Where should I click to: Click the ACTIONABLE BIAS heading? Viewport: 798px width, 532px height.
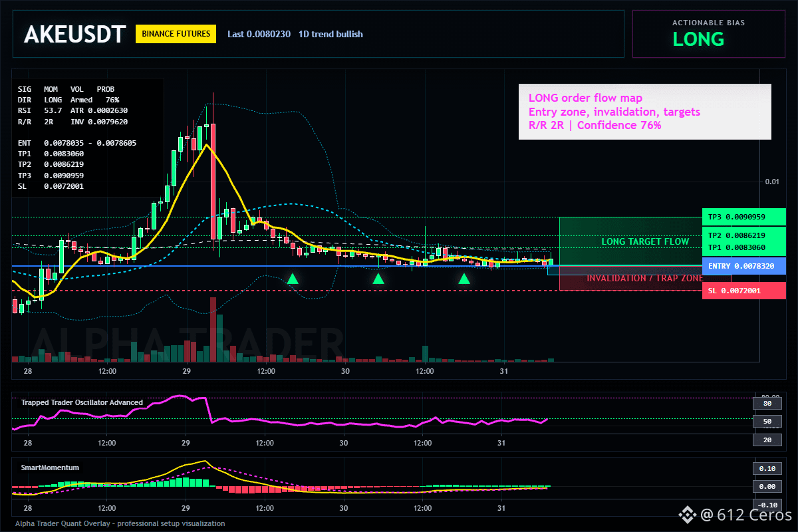click(708, 23)
